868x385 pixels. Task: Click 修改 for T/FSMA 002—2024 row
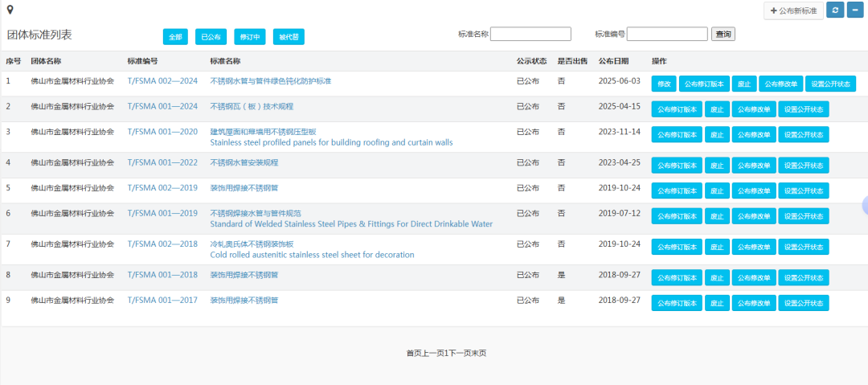pos(664,84)
